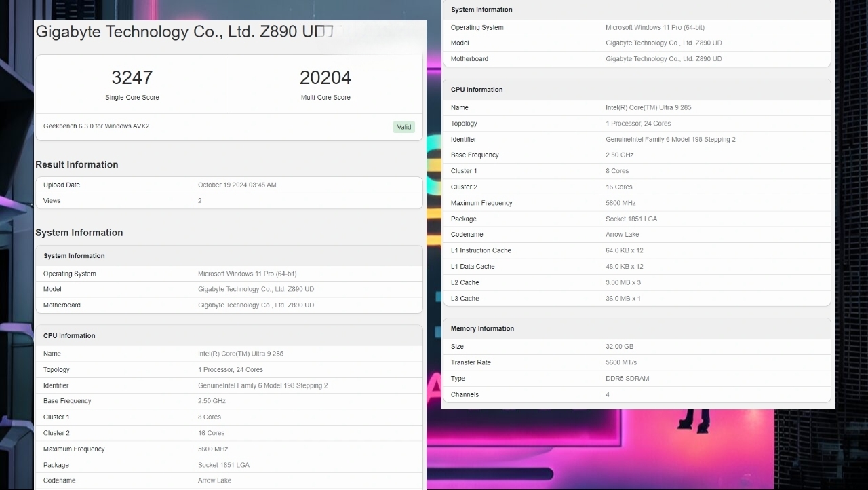Select the transfer rate '5600 MT/s'
The height and width of the screenshot is (490, 868).
click(621, 362)
